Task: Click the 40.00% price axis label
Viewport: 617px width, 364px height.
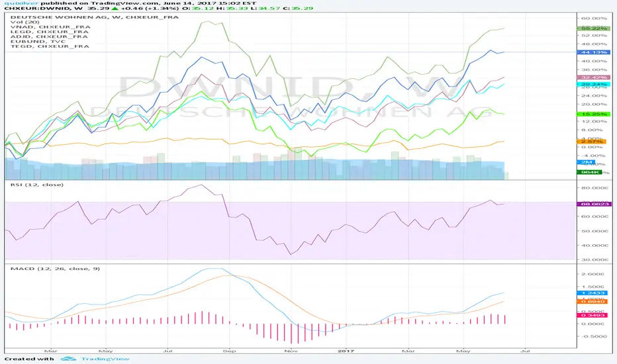Action: coord(594,62)
